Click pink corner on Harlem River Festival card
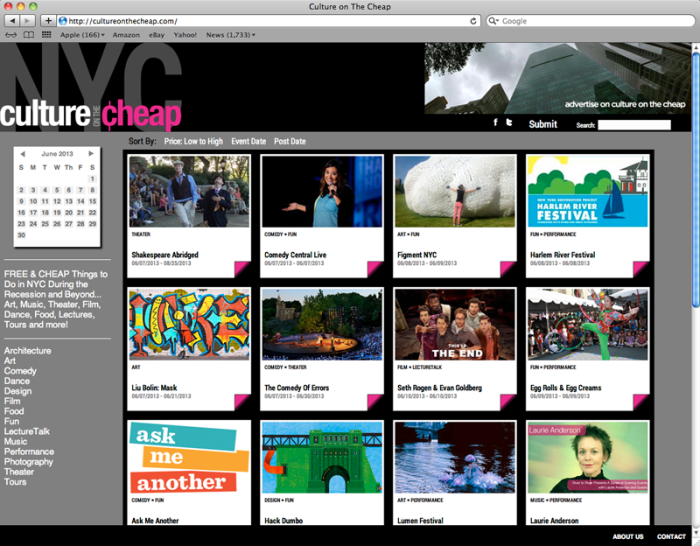This screenshot has height=546, width=700. click(x=641, y=269)
